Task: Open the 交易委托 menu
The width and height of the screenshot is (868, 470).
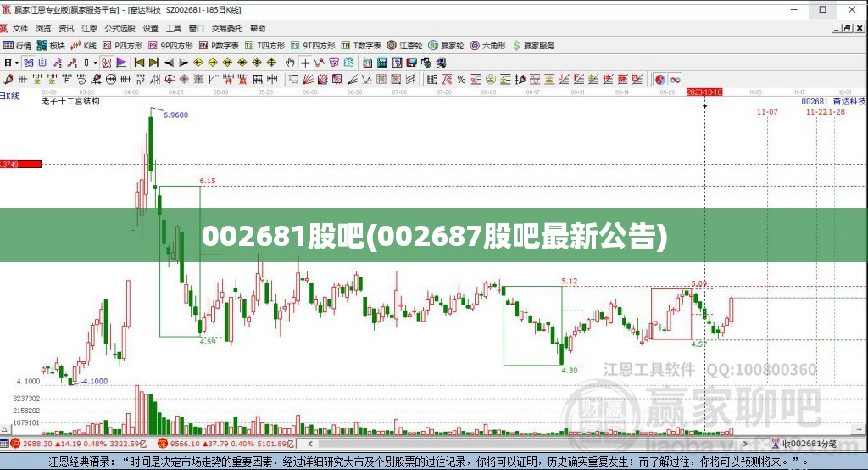Action: tap(227, 28)
